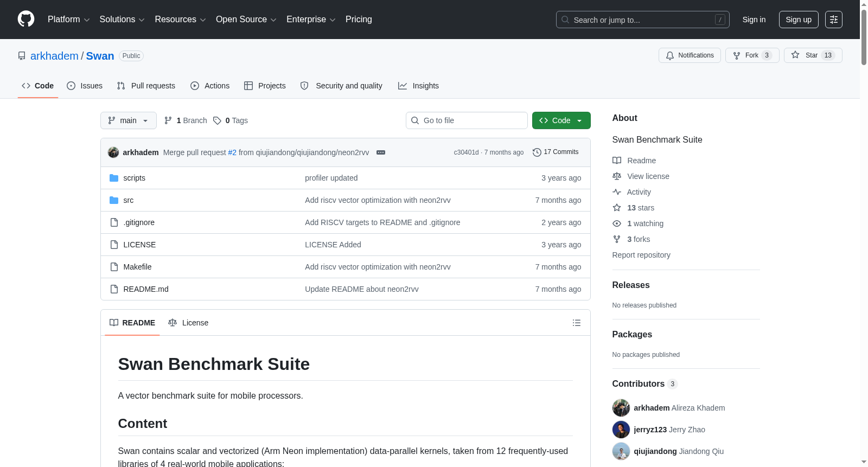
Task: Select the Code repository tab
Action: [38, 86]
